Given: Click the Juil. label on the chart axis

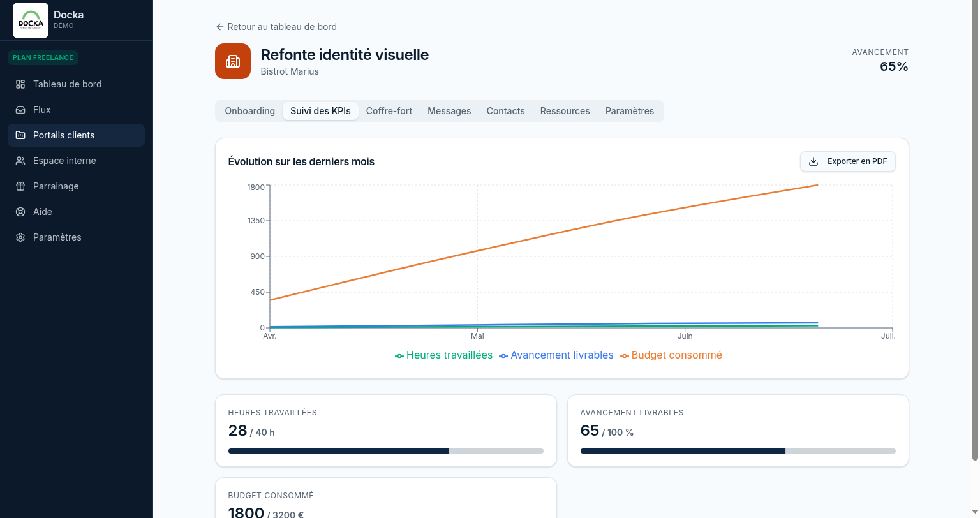Looking at the screenshot, I should point(888,336).
